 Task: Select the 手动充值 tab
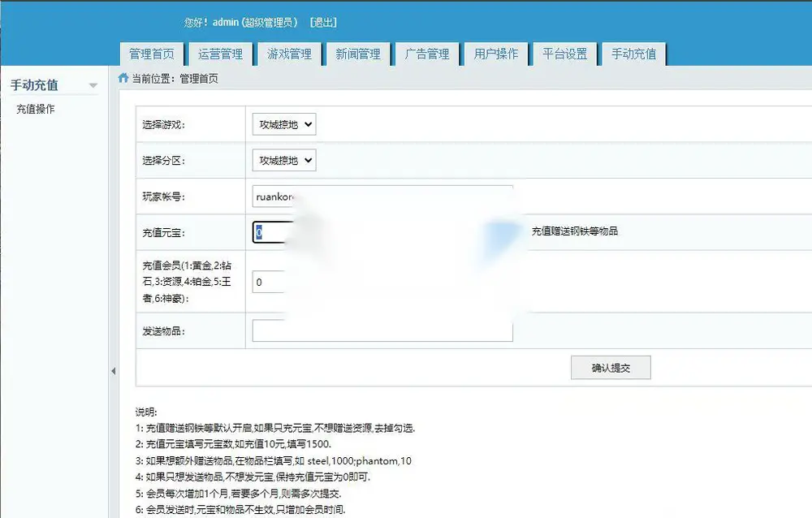point(634,54)
